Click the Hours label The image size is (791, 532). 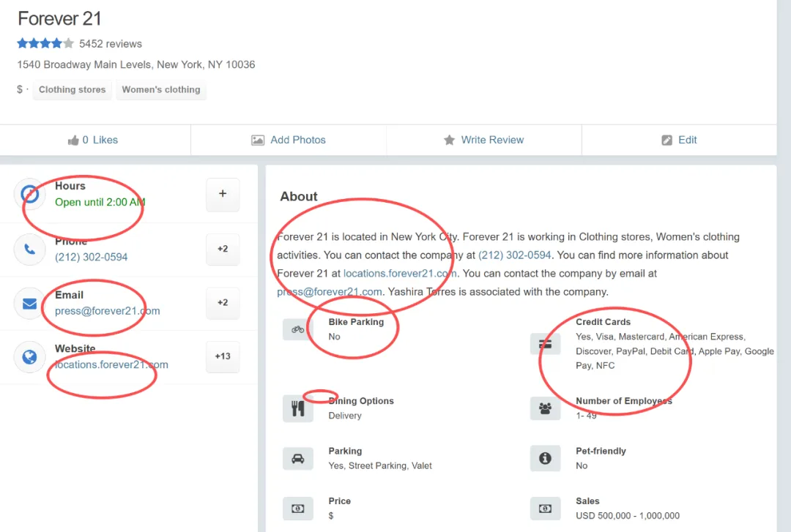(x=70, y=186)
